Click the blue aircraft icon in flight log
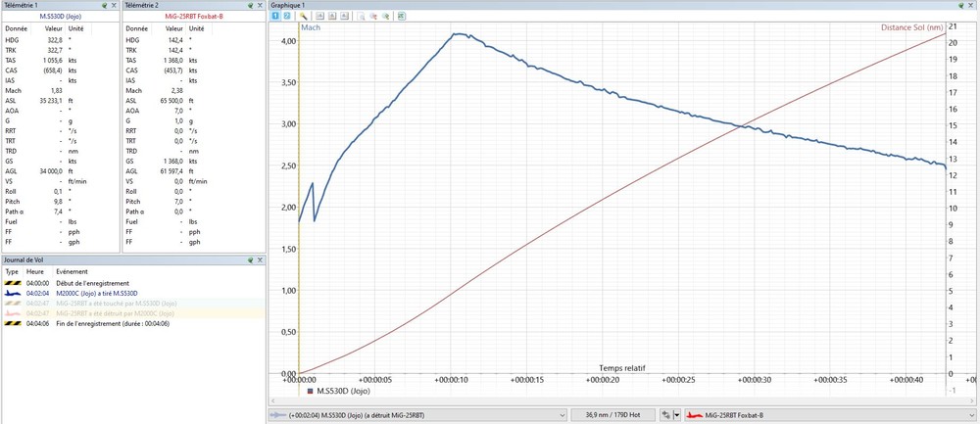The image size is (980, 424). click(x=13, y=294)
